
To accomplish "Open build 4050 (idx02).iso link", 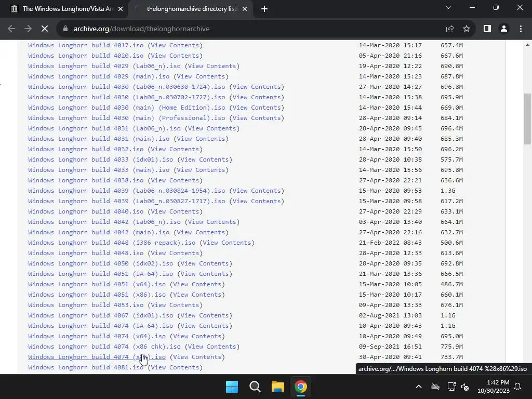I will pos(101,263).
